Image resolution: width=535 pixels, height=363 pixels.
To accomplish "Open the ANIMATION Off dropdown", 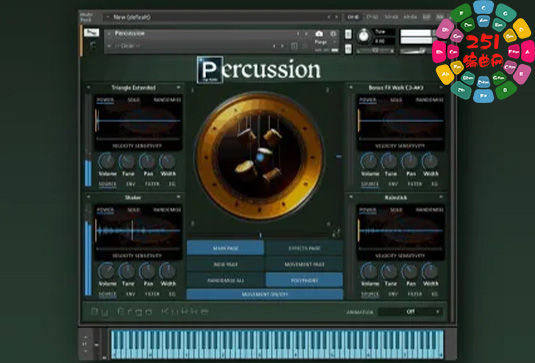I will [410, 311].
